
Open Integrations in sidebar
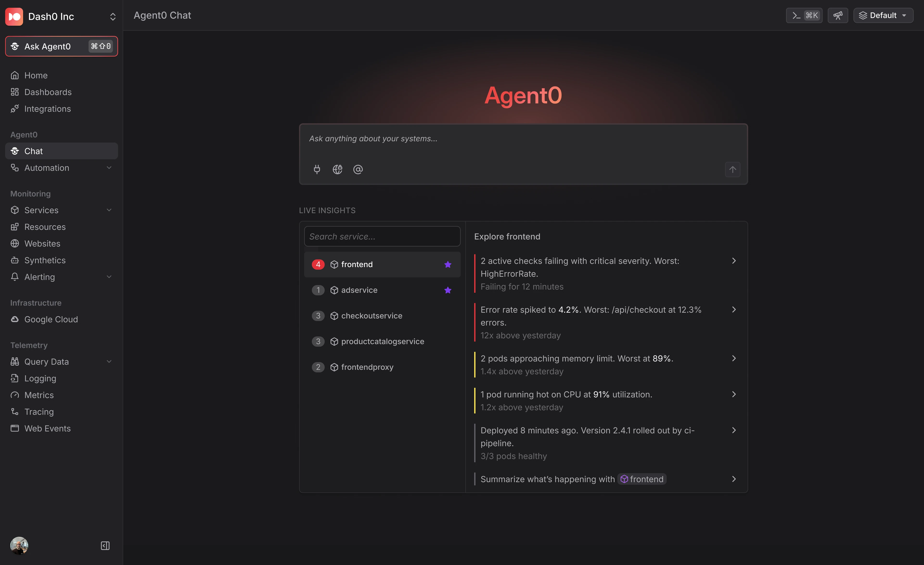(62, 109)
